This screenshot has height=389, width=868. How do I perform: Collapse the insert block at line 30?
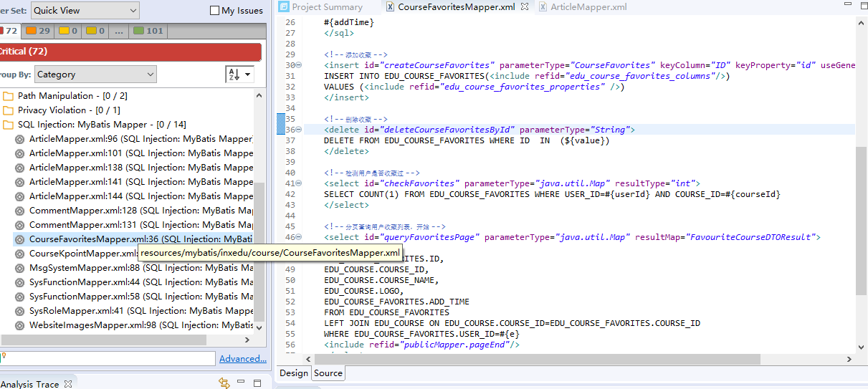tap(299, 65)
